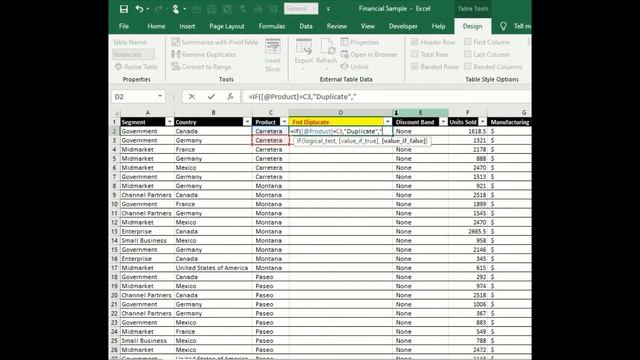Click the logical_test tooltip argument

(x=320, y=141)
